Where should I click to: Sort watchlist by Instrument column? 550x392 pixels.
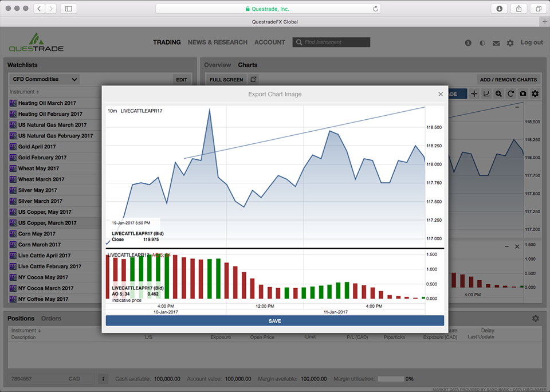24,92
